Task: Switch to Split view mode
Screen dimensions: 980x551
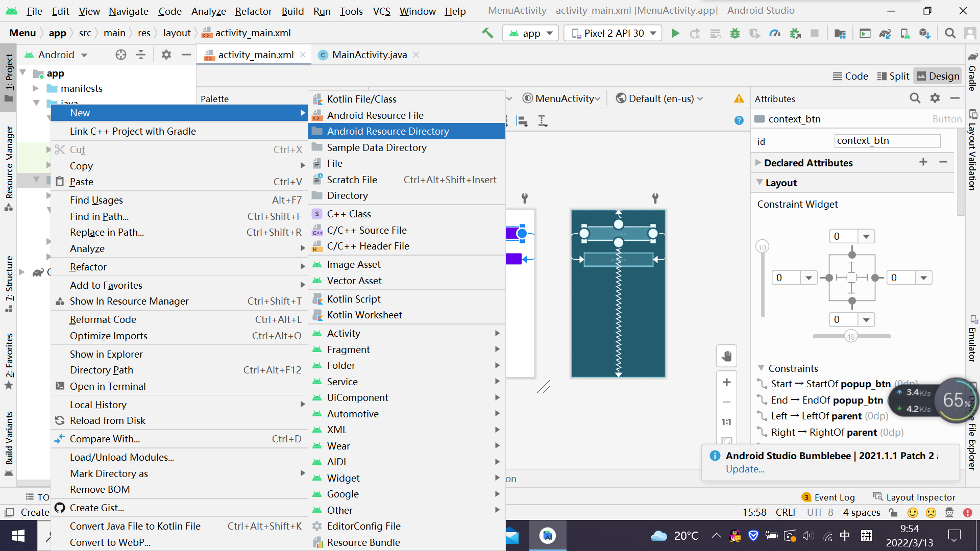Action: tap(893, 76)
